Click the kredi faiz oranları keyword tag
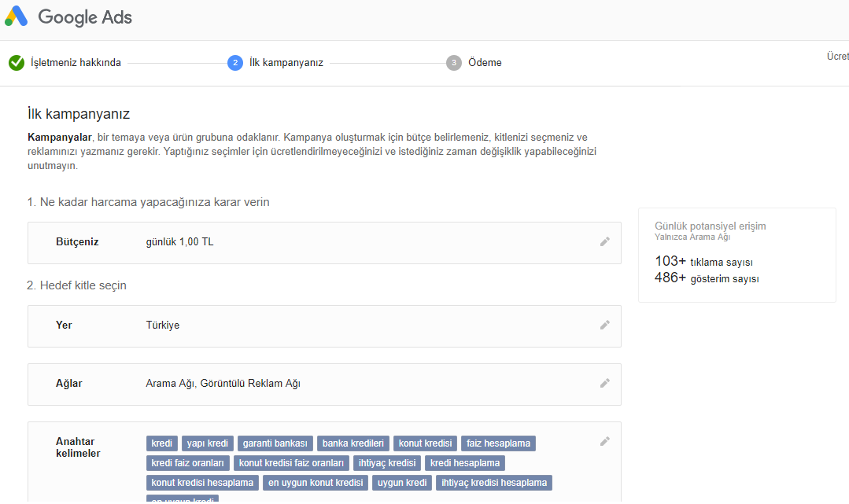The image size is (849, 504). 188,463
